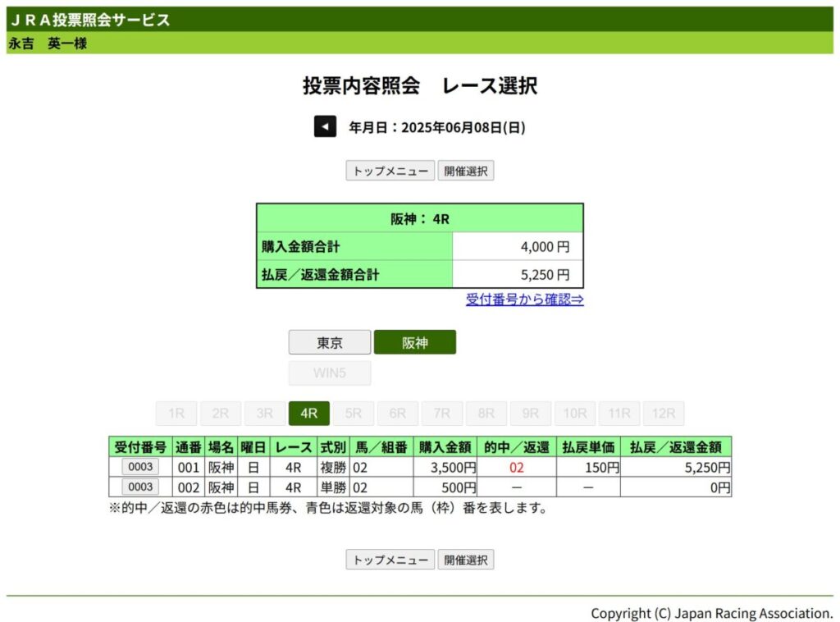Select the 阪神 racecourse button
The width and height of the screenshot is (840, 622).
pyautogui.click(x=415, y=343)
